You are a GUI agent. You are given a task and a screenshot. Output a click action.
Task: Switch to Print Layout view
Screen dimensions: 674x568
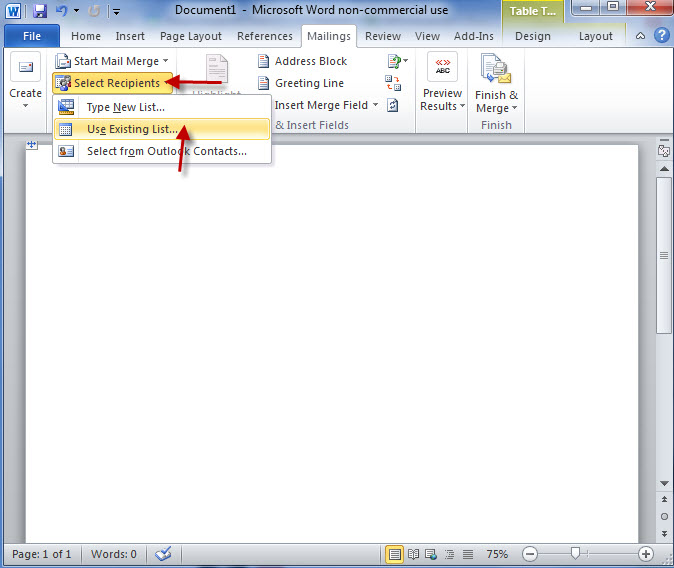pyautogui.click(x=394, y=554)
